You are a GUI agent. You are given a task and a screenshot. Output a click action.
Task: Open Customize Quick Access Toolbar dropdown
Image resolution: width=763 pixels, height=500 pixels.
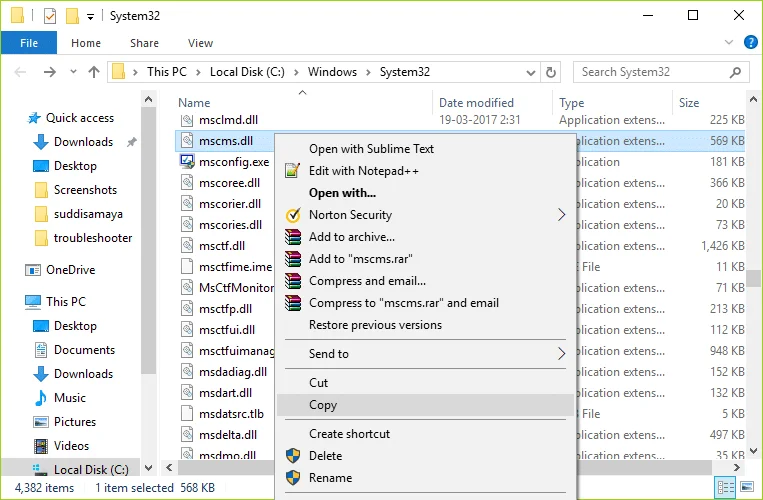tap(90, 17)
